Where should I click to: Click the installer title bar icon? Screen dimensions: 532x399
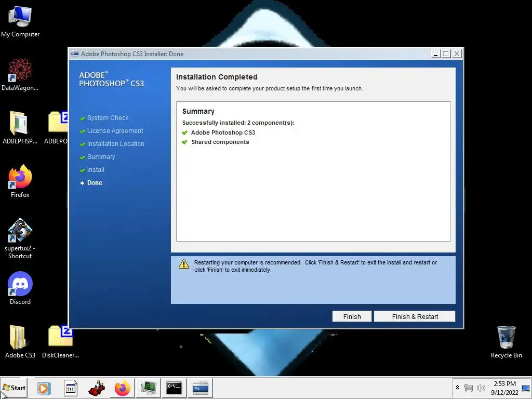click(74, 54)
